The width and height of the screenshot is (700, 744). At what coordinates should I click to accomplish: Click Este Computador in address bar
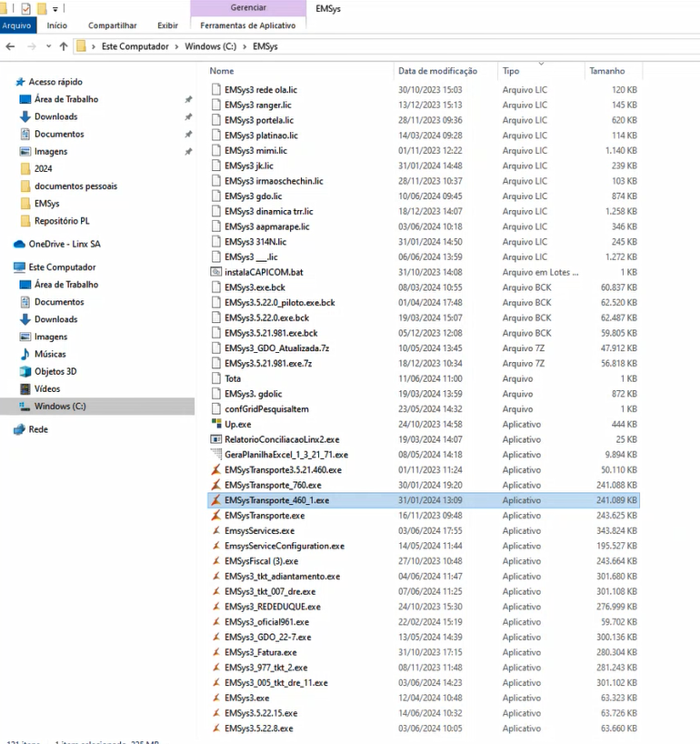135,46
